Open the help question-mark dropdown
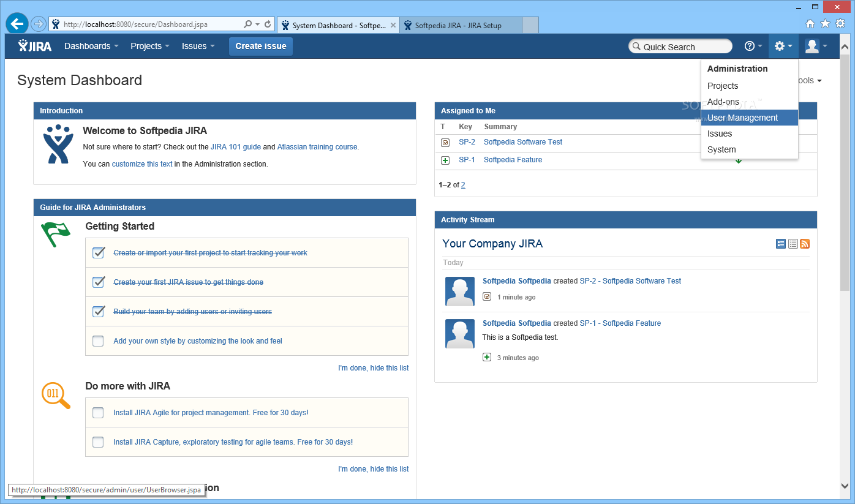Image resolution: width=855 pixels, height=504 pixels. click(x=753, y=46)
